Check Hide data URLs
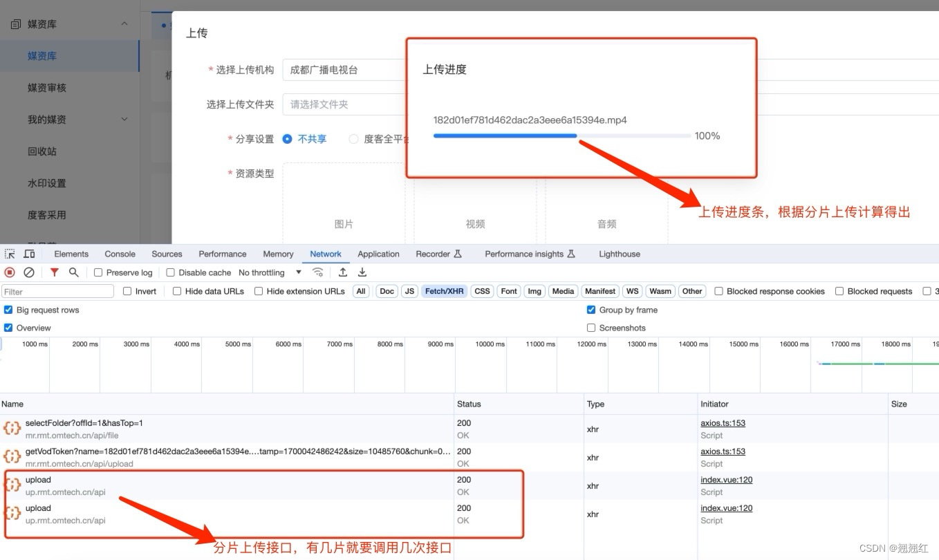The image size is (939, 560). tap(177, 291)
